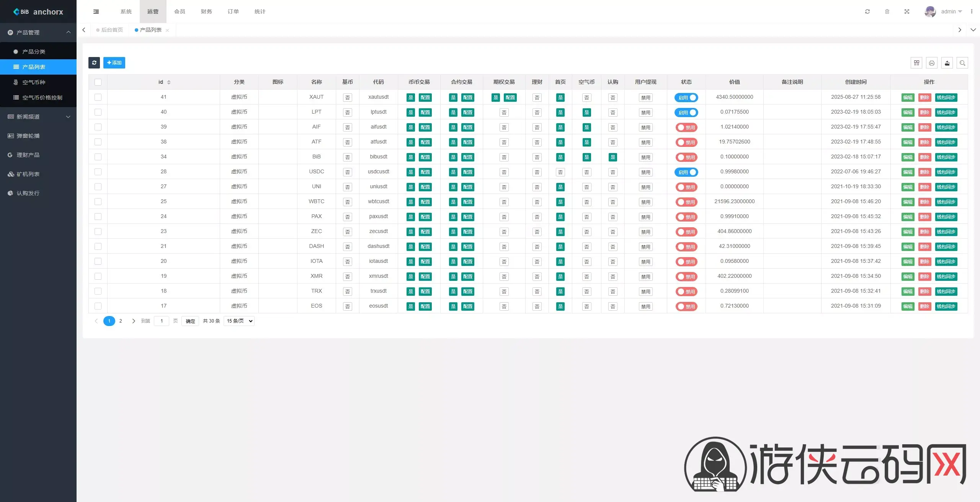980x502 pixels.
Task: Open the column filter grid icon
Action: click(916, 63)
